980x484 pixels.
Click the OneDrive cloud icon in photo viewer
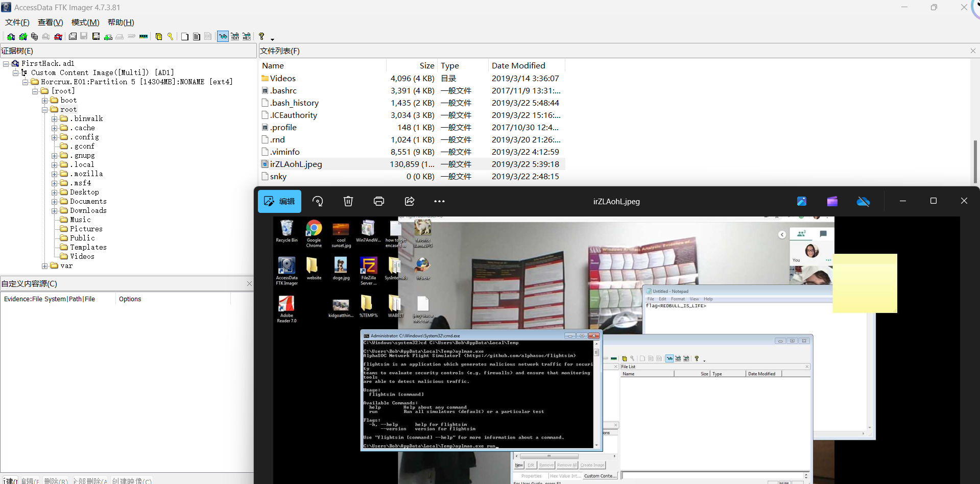[x=863, y=202]
